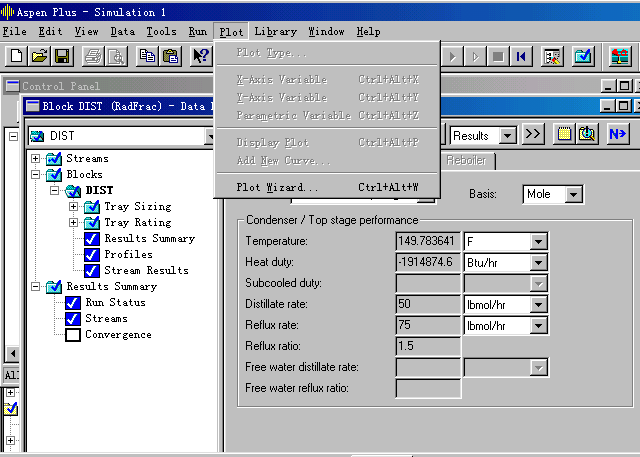Switch to the Reboiler tab
This screenshot has height=457, width=640.
tap(466, 161)
